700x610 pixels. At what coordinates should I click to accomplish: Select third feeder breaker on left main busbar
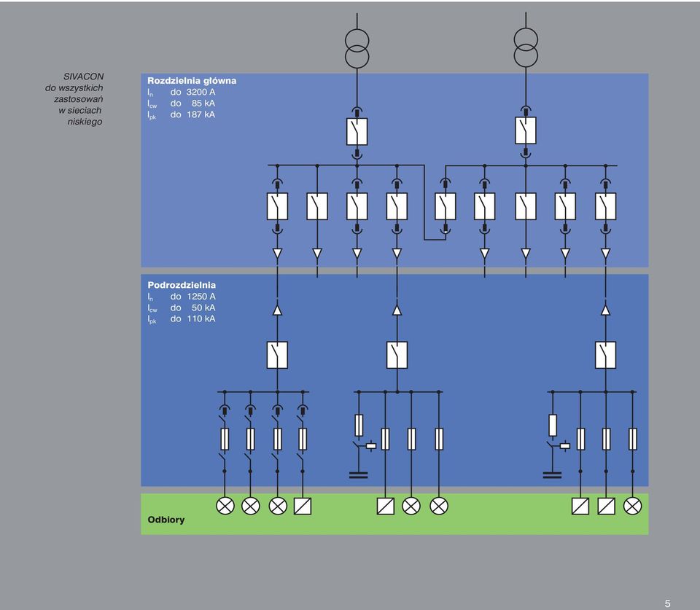tap(357, 206)
